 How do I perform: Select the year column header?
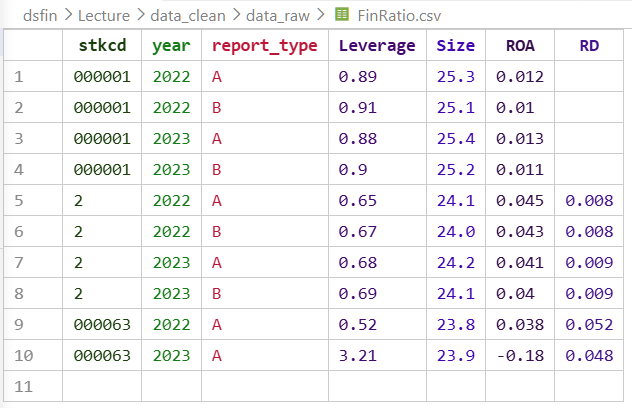(x=171, y=46)
